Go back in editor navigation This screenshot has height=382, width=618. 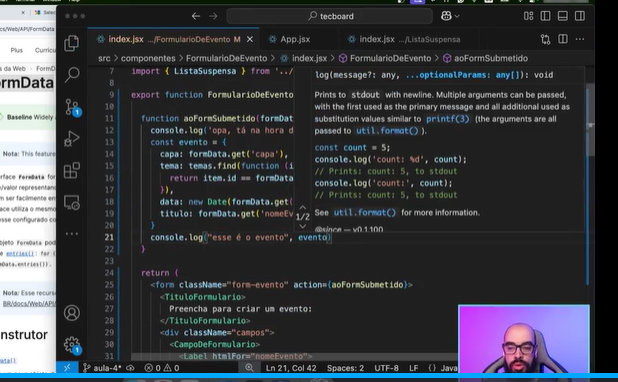195,16
